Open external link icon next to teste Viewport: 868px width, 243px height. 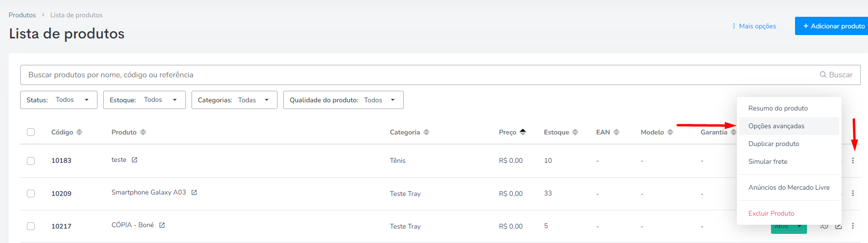pyautogui.click(x=134, y=160)
